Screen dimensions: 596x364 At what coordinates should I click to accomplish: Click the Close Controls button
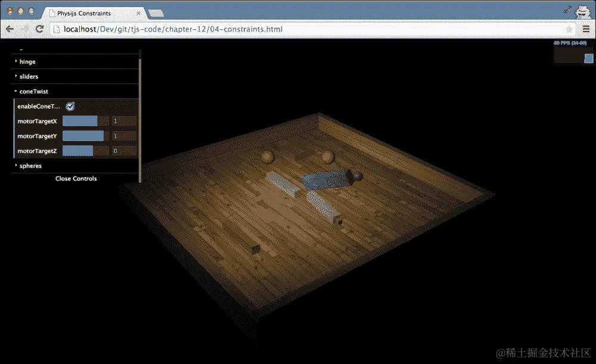76,179
